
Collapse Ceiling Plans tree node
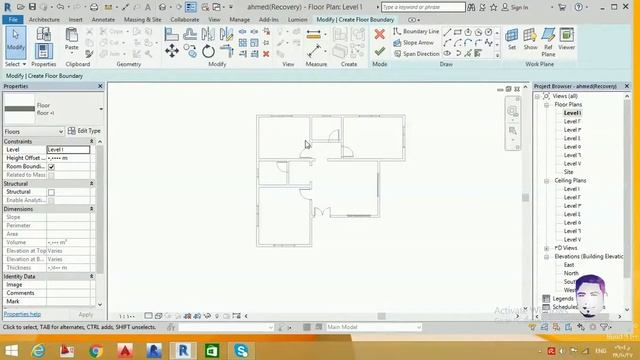pos(547,181)
